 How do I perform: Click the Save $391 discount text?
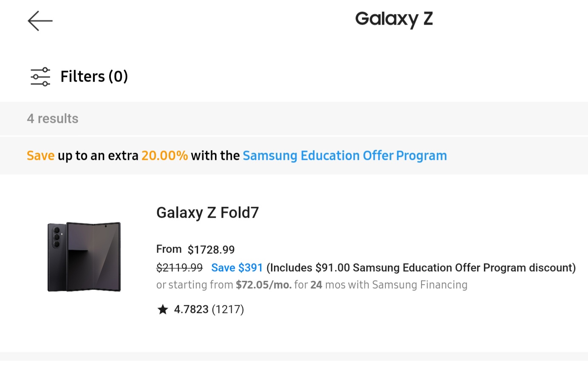tap(237, 267)
